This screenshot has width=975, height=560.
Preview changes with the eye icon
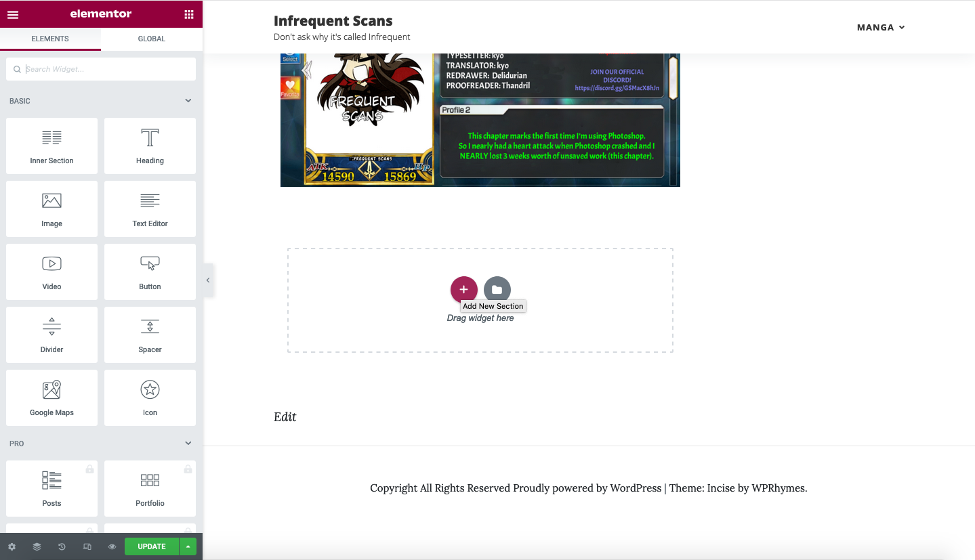click(112, 546)
